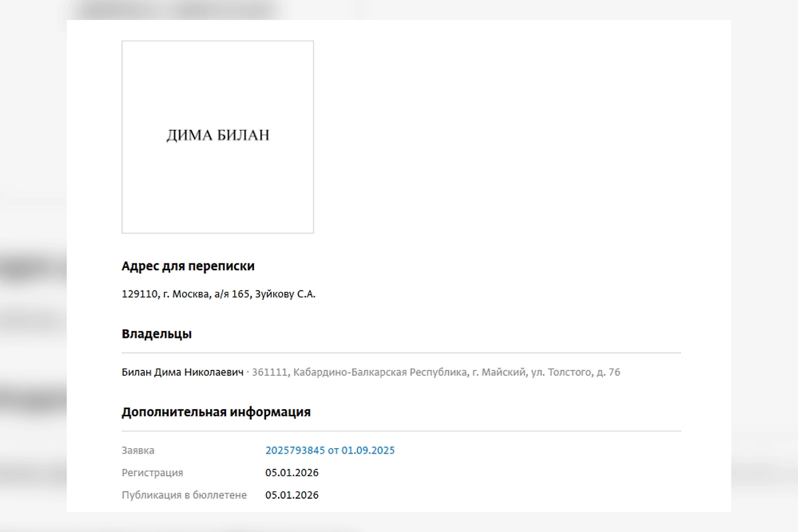Click the Дополнительная информация heading

click(215, 412)
